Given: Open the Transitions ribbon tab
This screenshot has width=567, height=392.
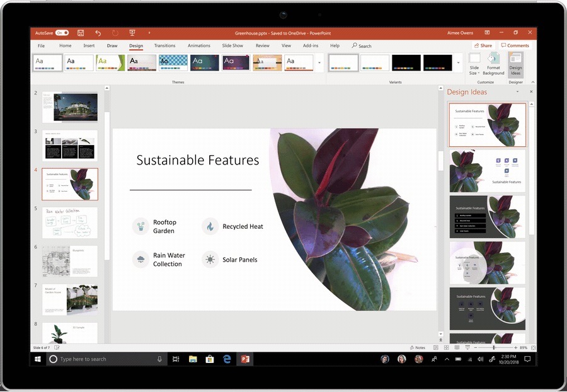Looking at the screenshot, I should click(164, 46).
